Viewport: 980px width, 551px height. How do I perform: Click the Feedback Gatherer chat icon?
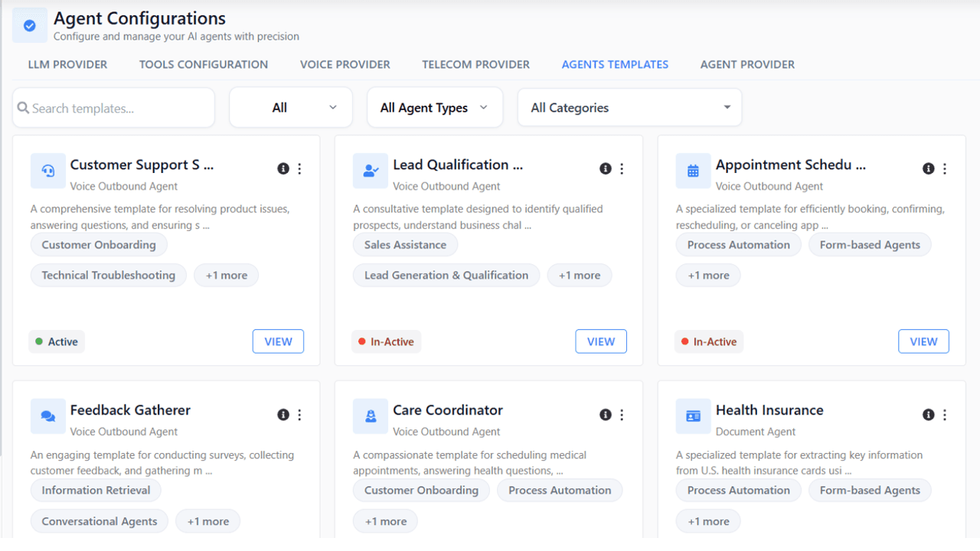(x=47, y=416)
